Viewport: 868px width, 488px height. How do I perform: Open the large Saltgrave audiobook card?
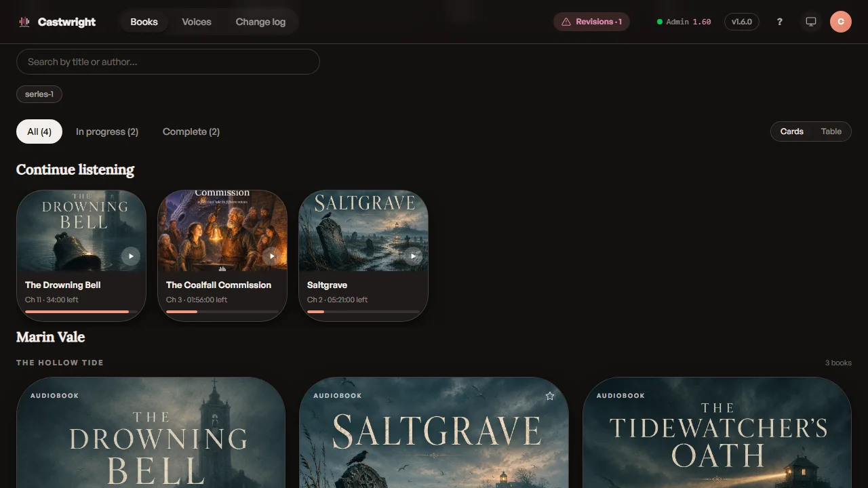(434, 432)
